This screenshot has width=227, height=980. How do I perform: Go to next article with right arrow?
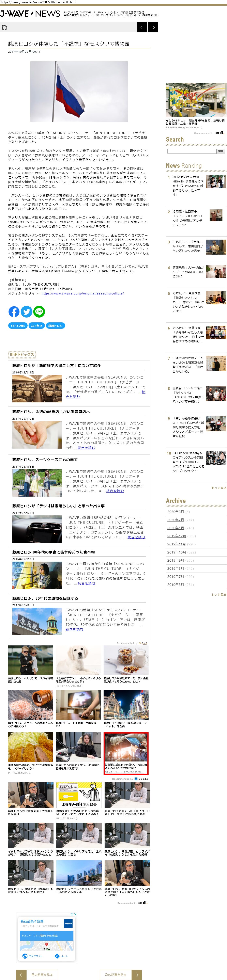pyautogui.click(x=153, y=27)
